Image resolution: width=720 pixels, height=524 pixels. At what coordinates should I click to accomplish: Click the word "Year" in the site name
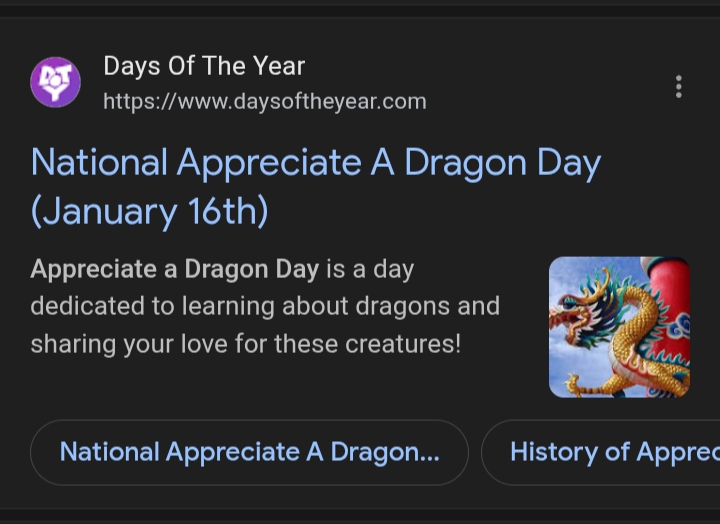(279, 67)
